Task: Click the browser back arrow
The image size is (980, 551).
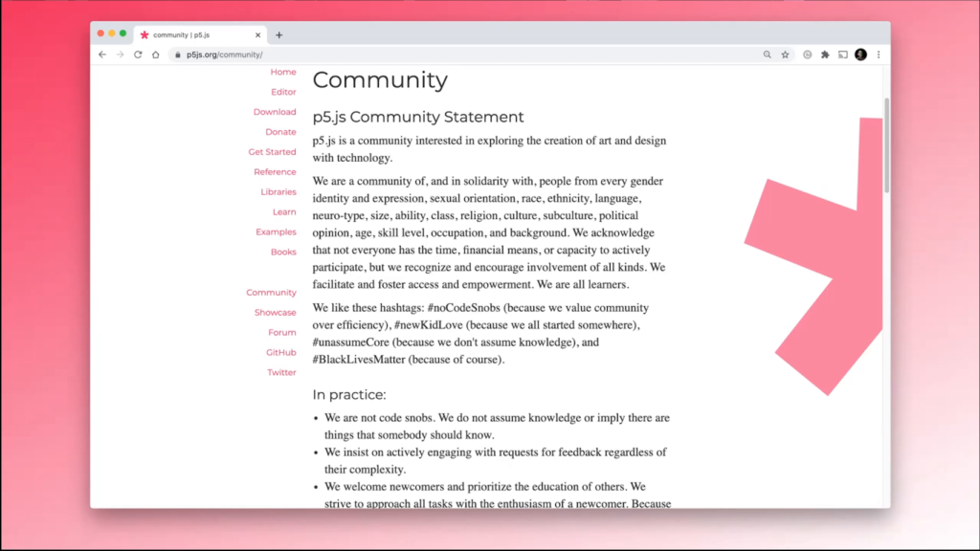Action: [x=102, y=55]
